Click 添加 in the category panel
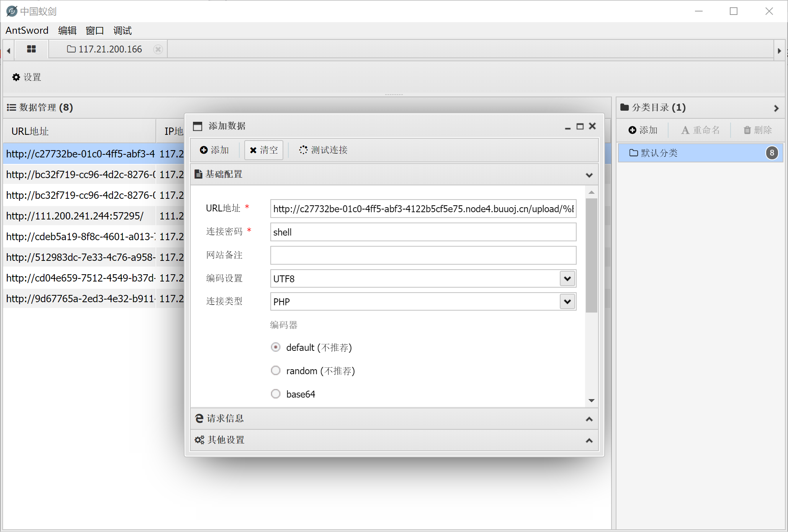This screenshot has height=532, width=788. [643, 130]
